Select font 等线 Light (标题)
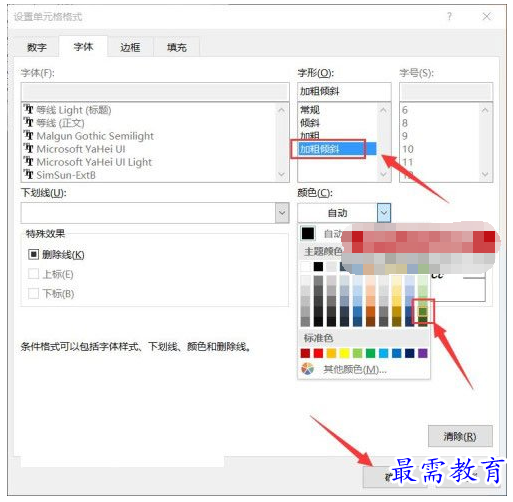This screenshot has width=513, height=502. (74, 110)
